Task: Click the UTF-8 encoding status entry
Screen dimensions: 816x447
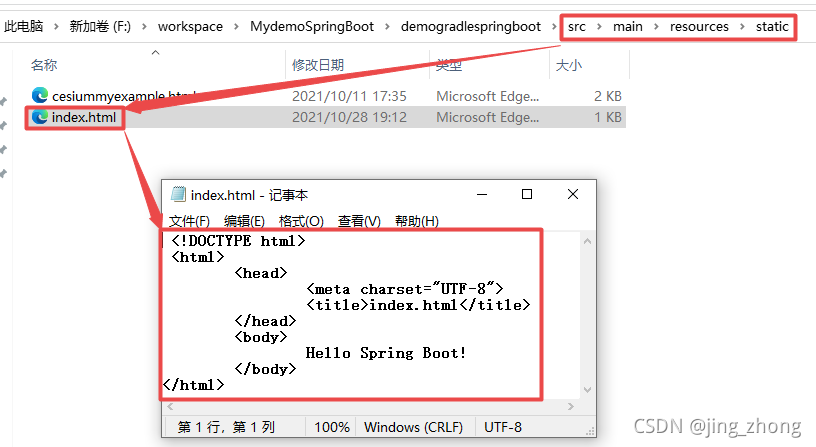Action: [503, 427]
